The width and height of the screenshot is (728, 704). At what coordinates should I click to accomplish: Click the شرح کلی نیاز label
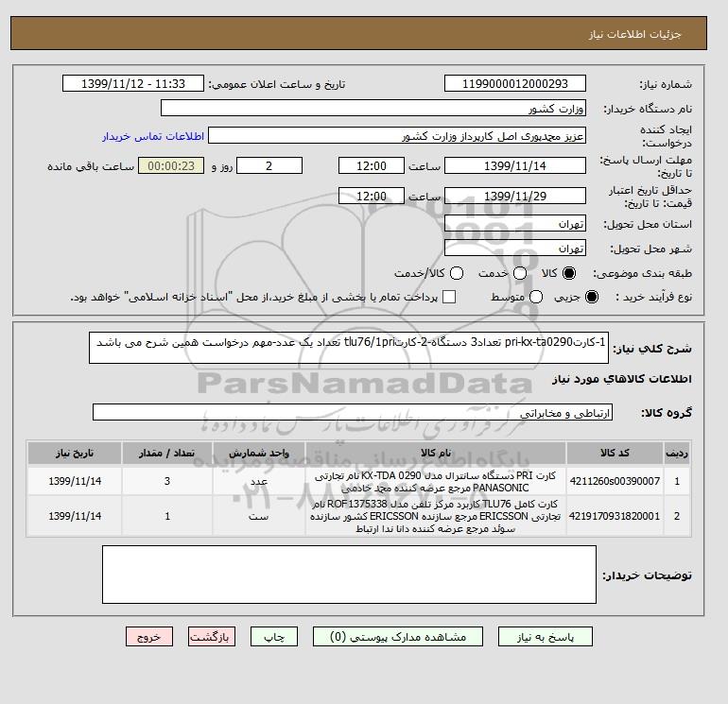tap(652, 349)
